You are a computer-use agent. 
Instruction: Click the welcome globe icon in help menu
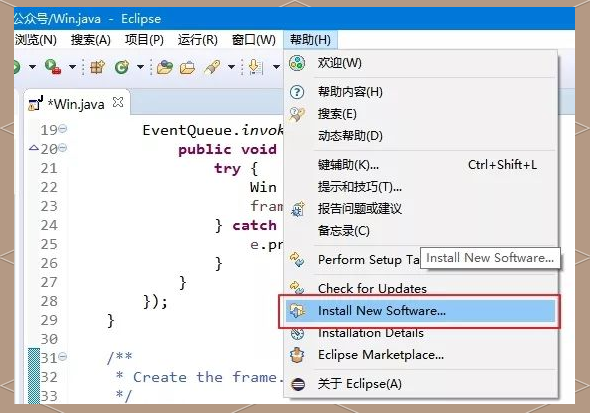click(297, 63)
